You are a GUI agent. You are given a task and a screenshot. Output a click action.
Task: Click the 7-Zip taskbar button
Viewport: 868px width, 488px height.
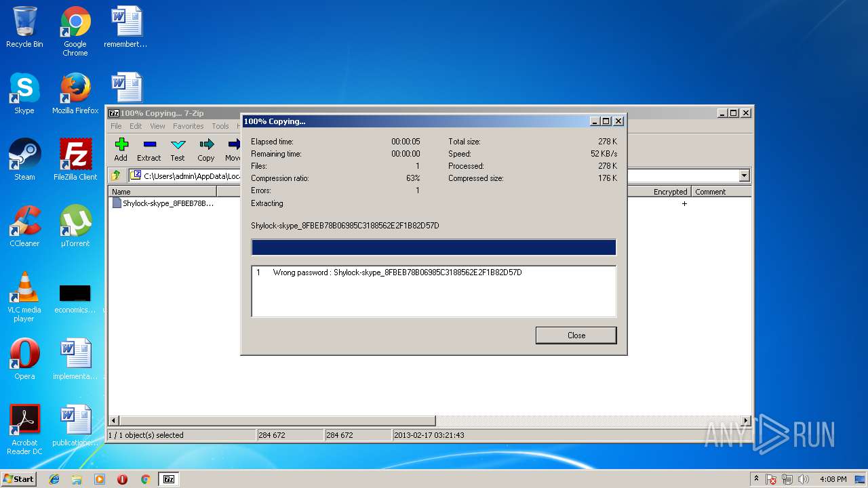(169, 479)
